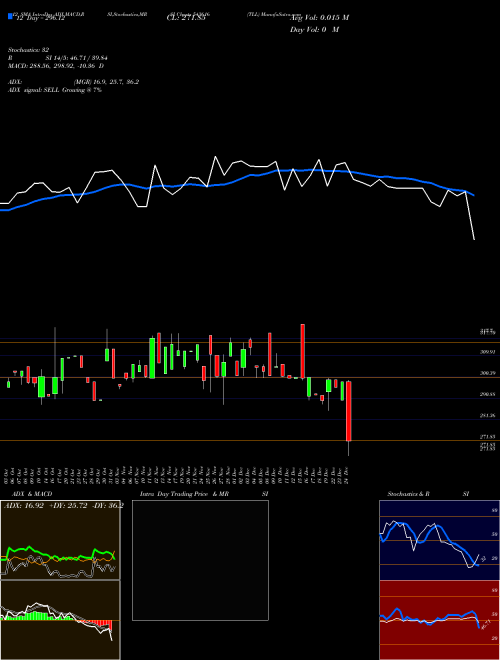Select the MACD values line
The width and height of the screenshot is (500, 660).
tap(56, 66)
